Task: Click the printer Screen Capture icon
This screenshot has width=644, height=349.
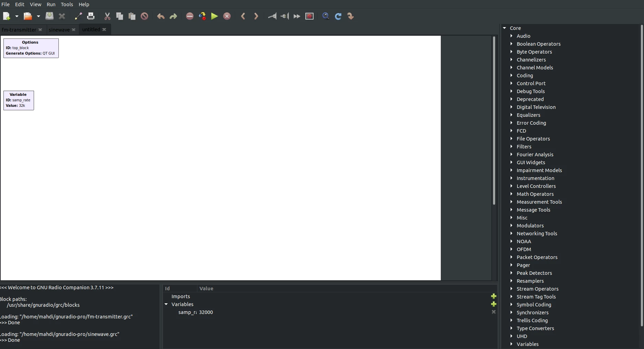Action: [x=91, y=16]
